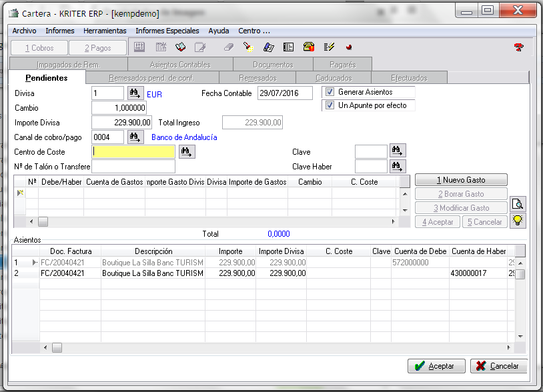Viewport: 543px width, 392px height.
Task: Switch to the Documentos tab
Action: click(x=273, y=65)
